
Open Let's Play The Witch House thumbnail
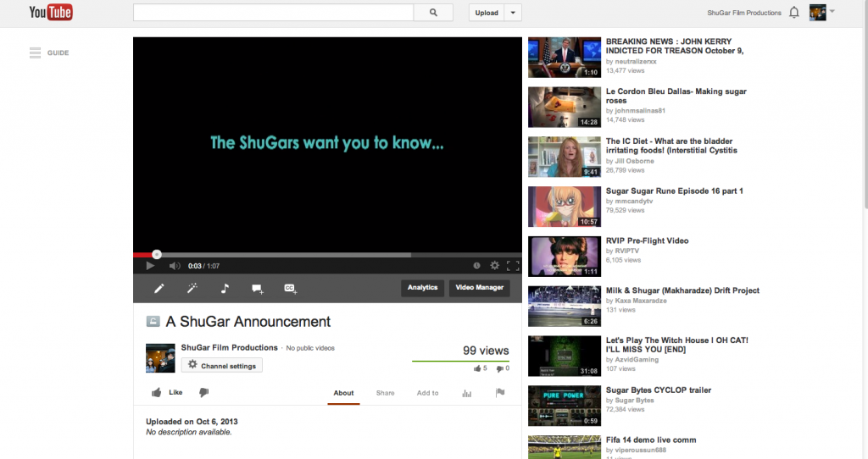pos(564,357)
